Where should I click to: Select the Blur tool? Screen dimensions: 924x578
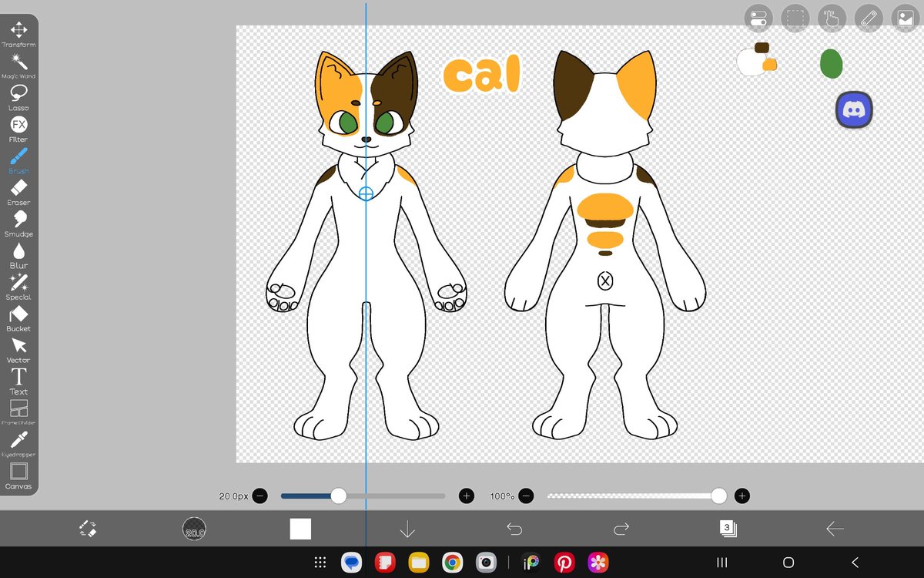pos(18,255)
